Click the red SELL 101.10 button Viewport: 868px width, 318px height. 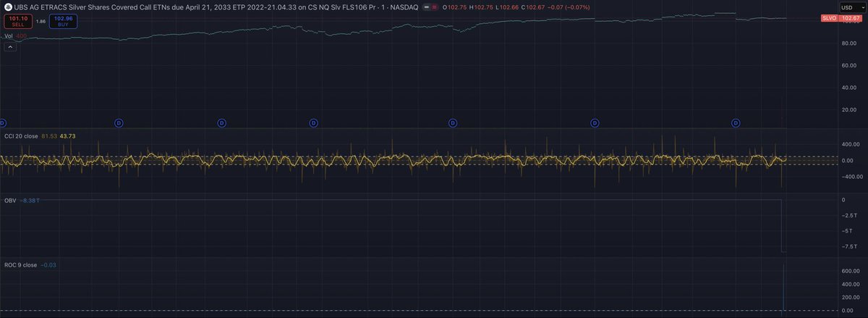pyautogui.click(x=17, y=22)
